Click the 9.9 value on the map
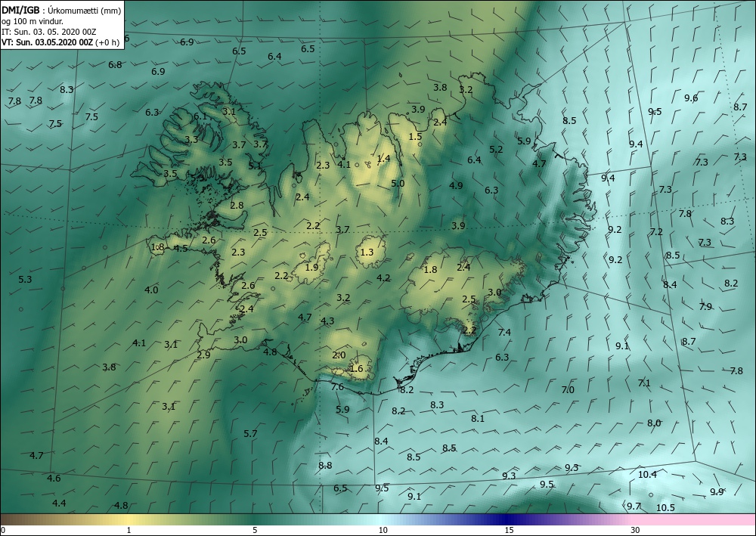This screenshot has width=756, height=536. pos(717,491)
